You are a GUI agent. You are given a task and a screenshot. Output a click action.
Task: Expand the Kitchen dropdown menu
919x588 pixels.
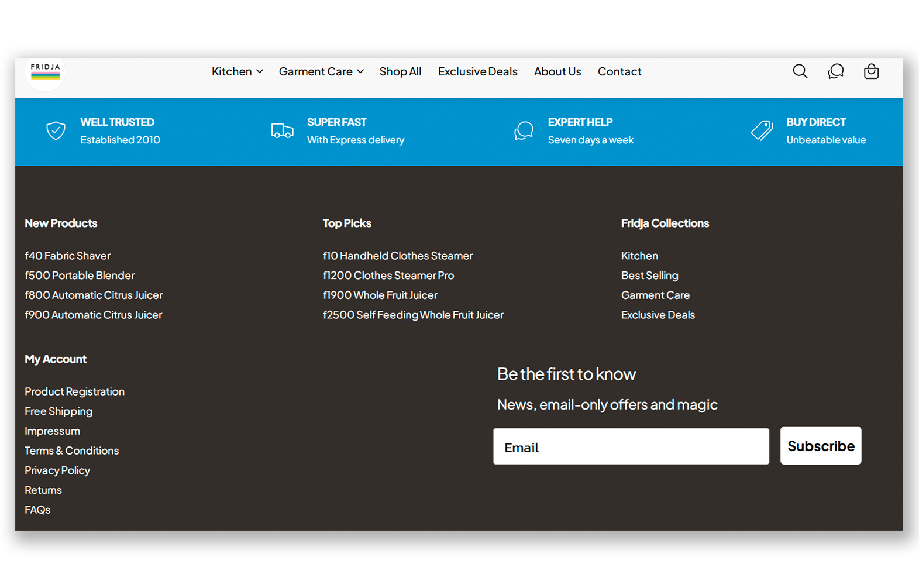pos(237,71)
